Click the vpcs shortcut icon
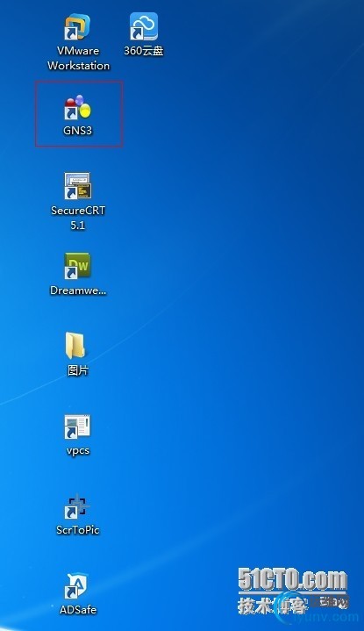The width and height of the screenshot is (364, 631). (78, 427)
